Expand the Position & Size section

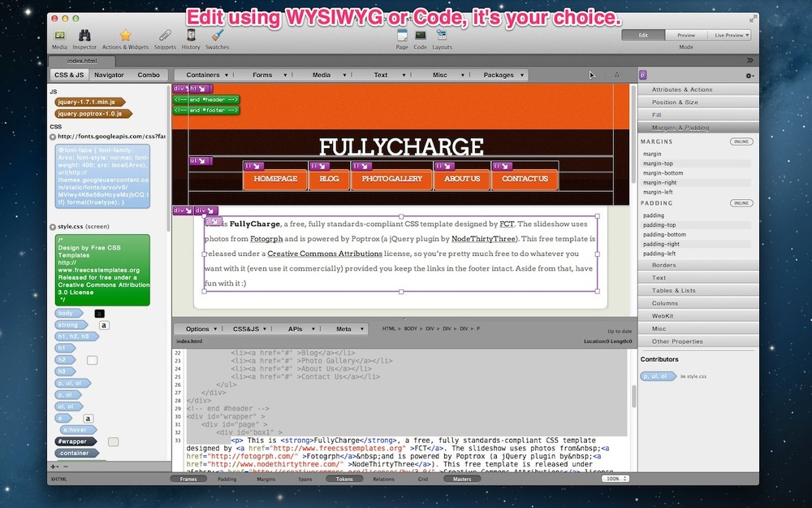(x=698, y=102)
